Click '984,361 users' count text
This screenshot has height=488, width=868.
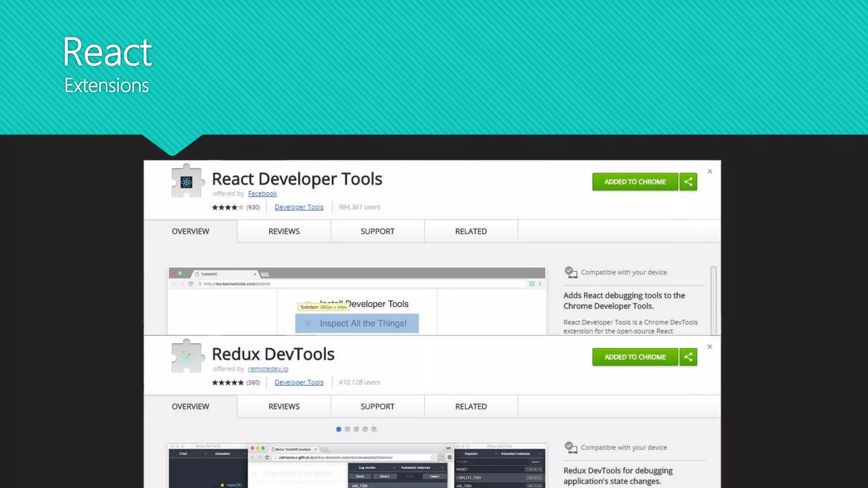tap(359, 207)
